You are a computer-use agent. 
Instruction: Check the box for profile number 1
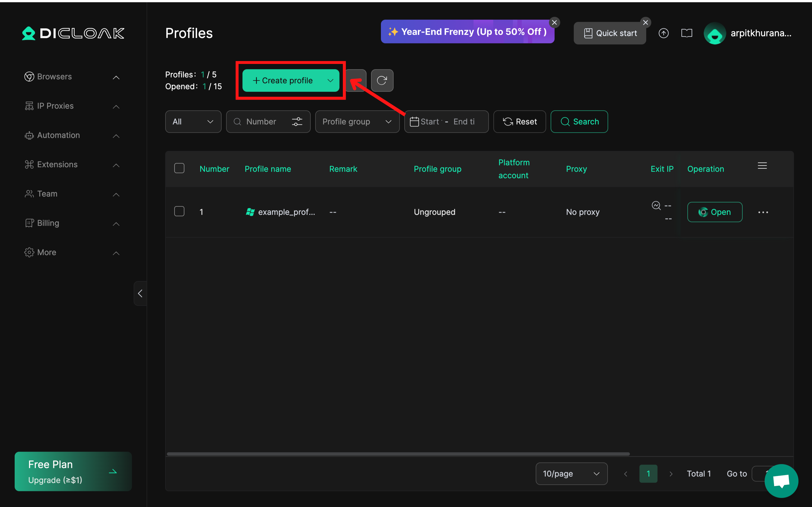pos(179,212)
